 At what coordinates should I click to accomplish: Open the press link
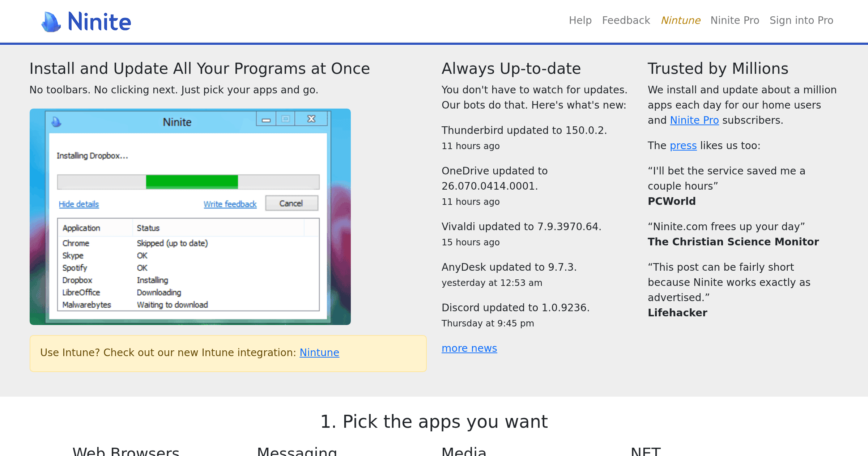pyautogui.click(x=683, y=145)
